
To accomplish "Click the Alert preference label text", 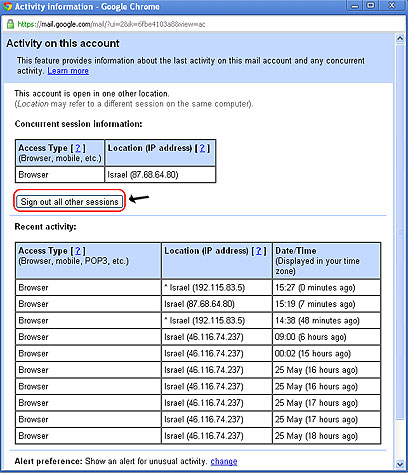I will 48,461.
